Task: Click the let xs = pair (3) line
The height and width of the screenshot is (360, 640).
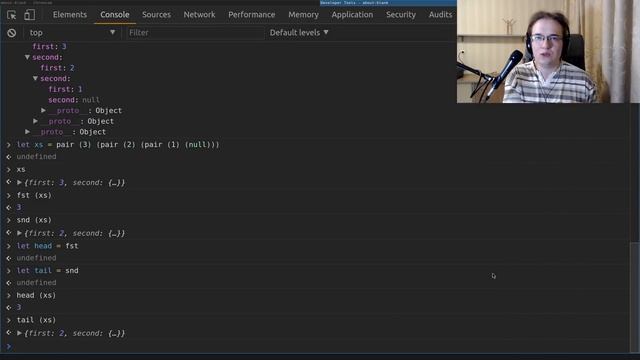Action: pos(118,144)
